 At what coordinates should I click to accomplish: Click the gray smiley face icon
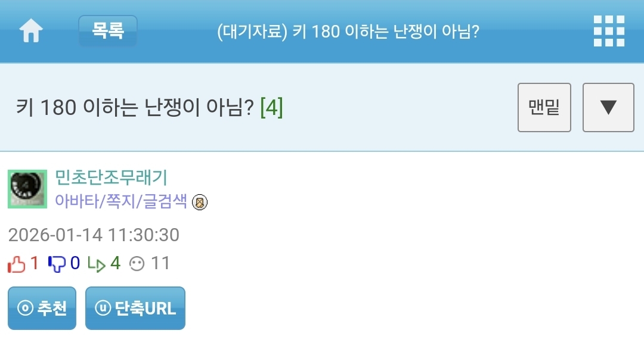pyautogui.click(x=137, y=264)
